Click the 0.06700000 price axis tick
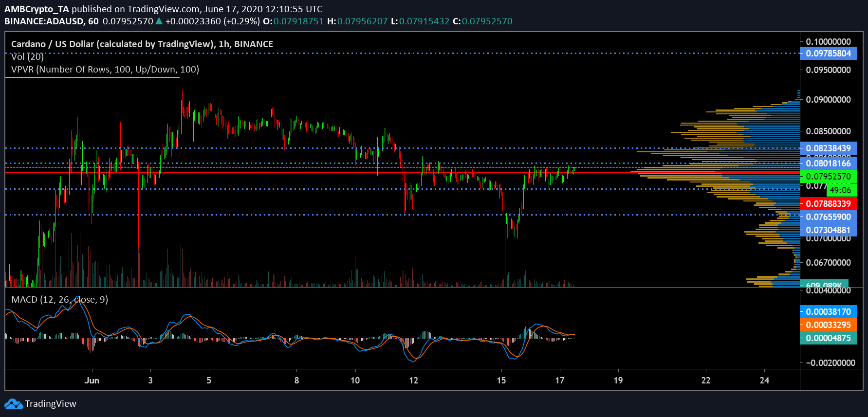Viewport: 868px width, 417px height. point(828,263)
